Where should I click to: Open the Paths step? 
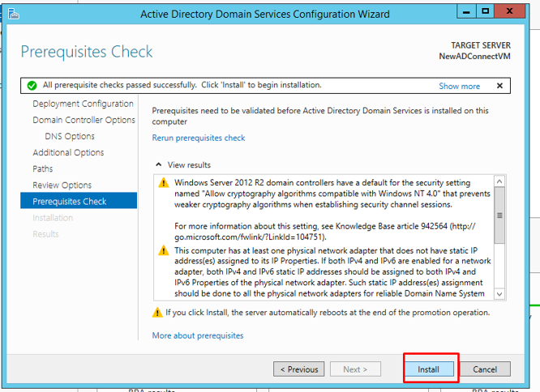click(43, 168)
